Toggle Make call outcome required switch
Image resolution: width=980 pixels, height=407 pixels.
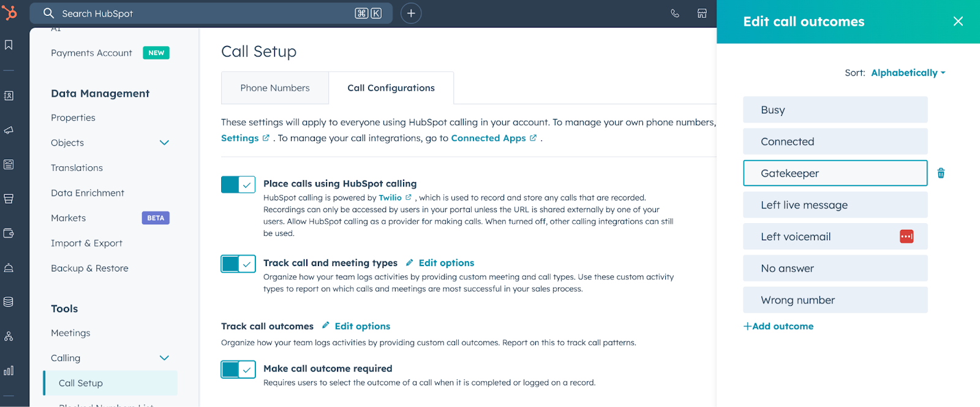click(238, 369)
